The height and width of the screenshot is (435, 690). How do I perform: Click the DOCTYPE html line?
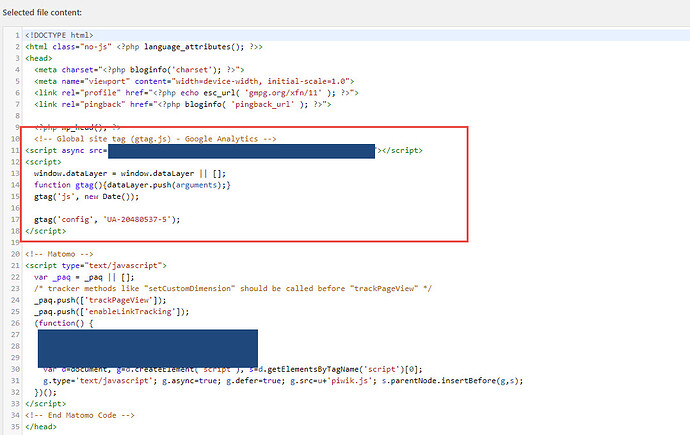pos(59,35)
